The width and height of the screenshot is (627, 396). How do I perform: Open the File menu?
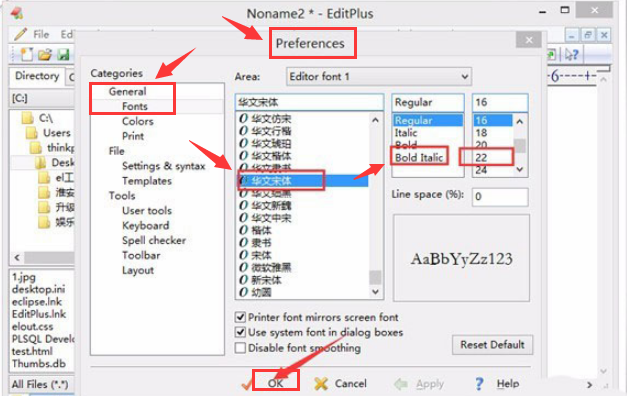coord(41,34)
